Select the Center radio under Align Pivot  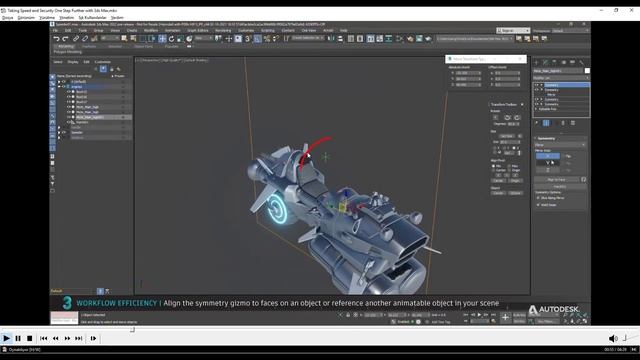coord(494,170)
